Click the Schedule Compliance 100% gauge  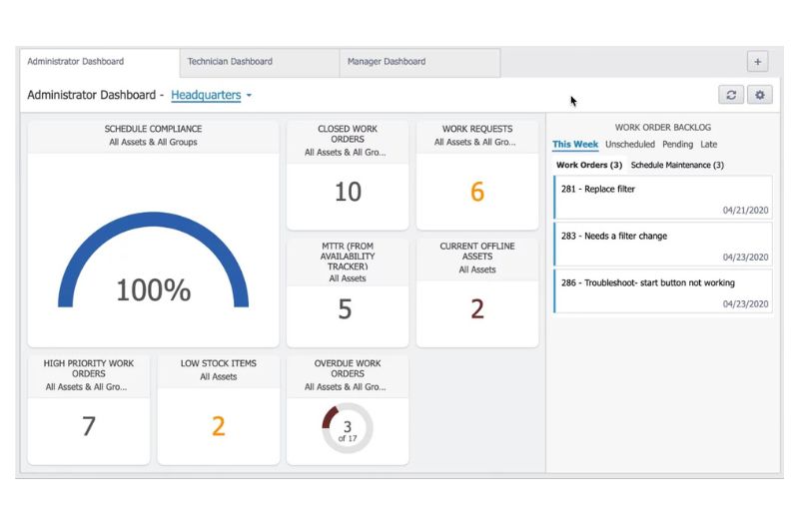click(154, 261)
